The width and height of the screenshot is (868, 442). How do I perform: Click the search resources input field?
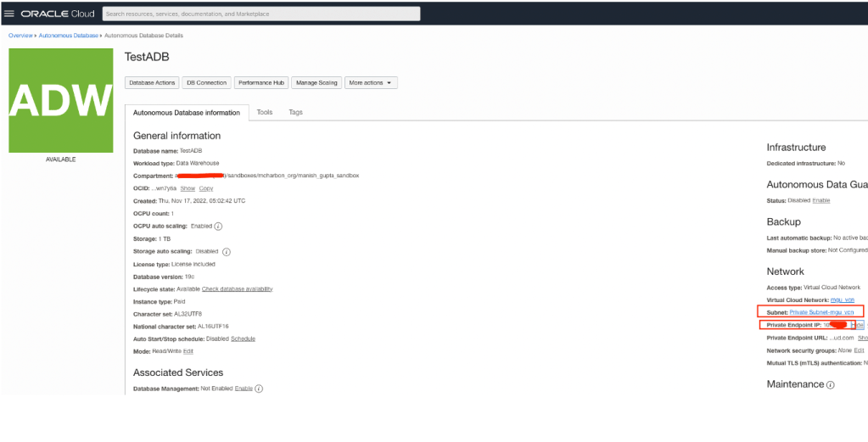tap(260, 14)
